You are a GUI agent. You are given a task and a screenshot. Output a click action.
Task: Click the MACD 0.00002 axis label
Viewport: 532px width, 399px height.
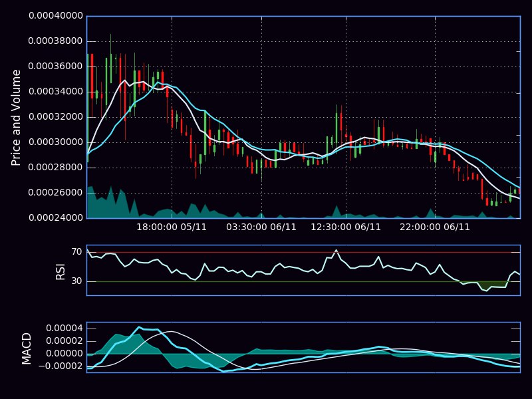click(x=65, y=341)
